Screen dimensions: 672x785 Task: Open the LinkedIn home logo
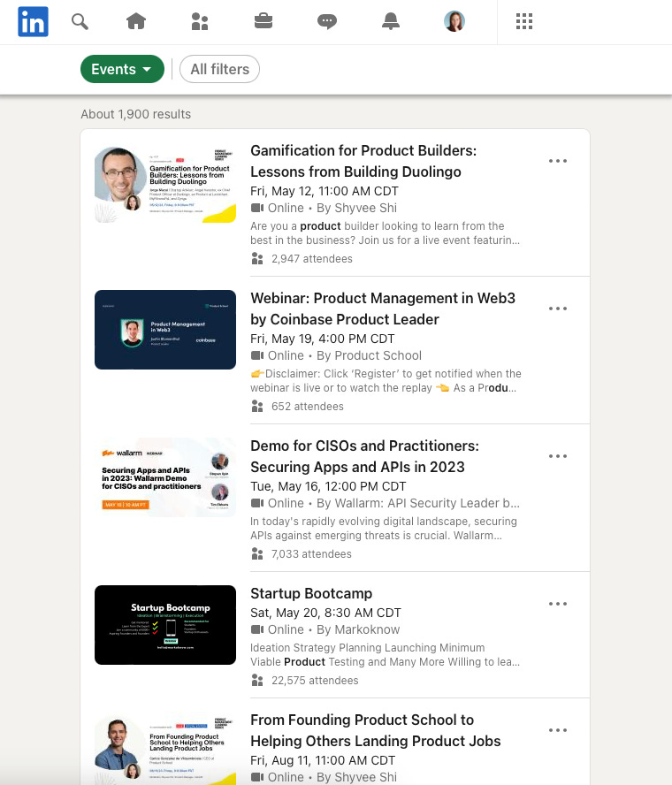click(x=33, y=21)
